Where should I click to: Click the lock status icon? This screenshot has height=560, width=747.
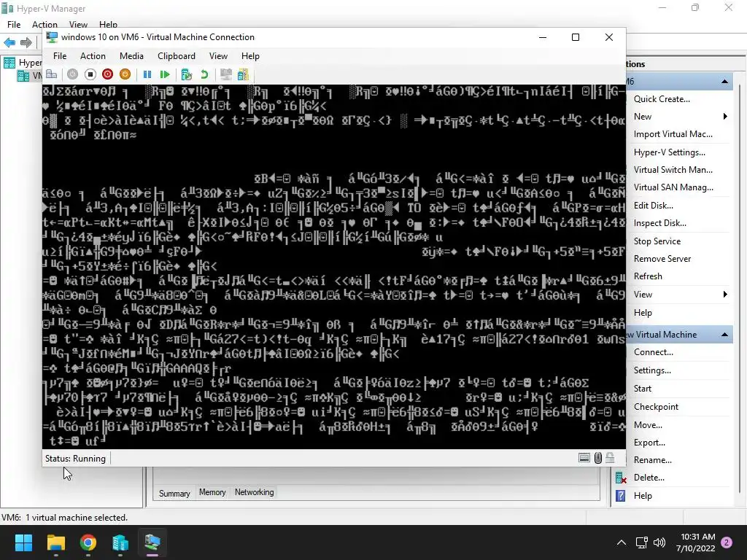click(610, 458)
